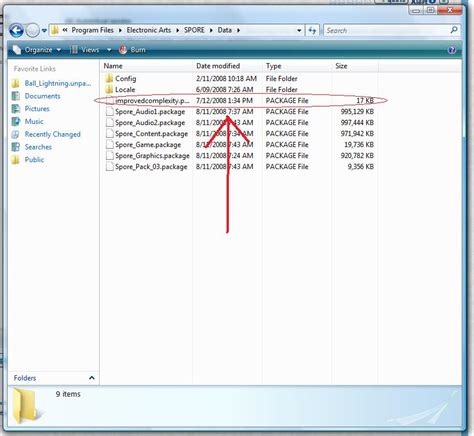This screenshot has width=474, height=436.
Task: Click the Spore_Audio2.package file icon
Action: [109, 123]
